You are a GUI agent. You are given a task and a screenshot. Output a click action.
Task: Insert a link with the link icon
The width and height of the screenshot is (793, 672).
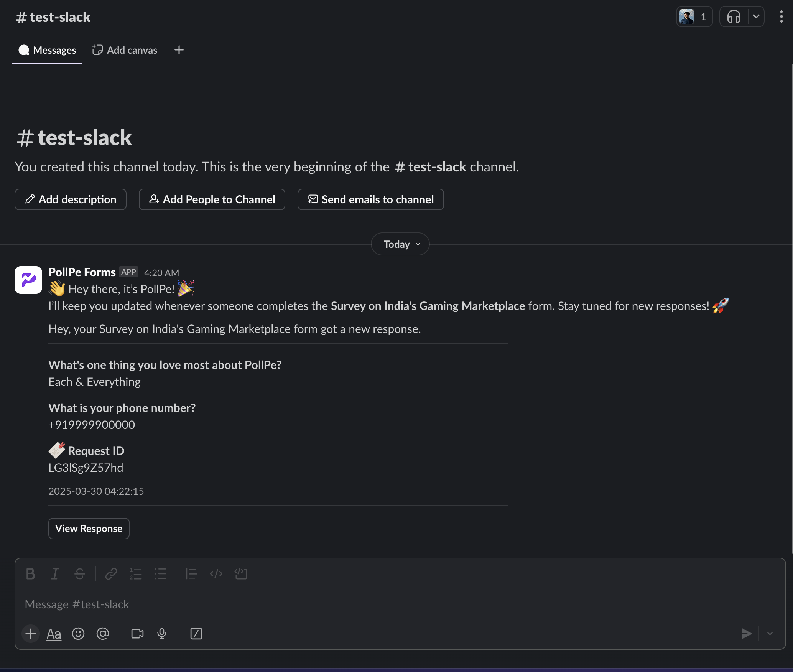[x=111, y=574]
